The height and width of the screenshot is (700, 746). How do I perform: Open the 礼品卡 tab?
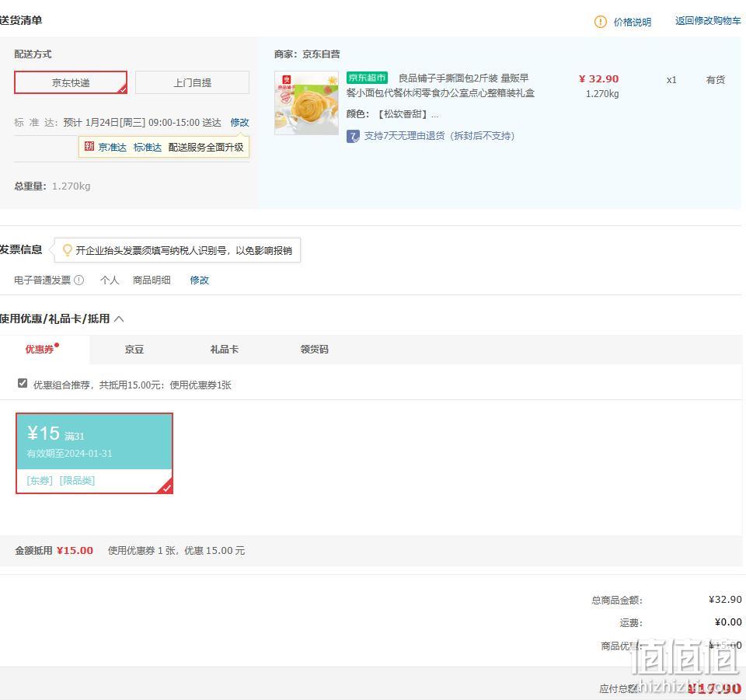point(224,350)
